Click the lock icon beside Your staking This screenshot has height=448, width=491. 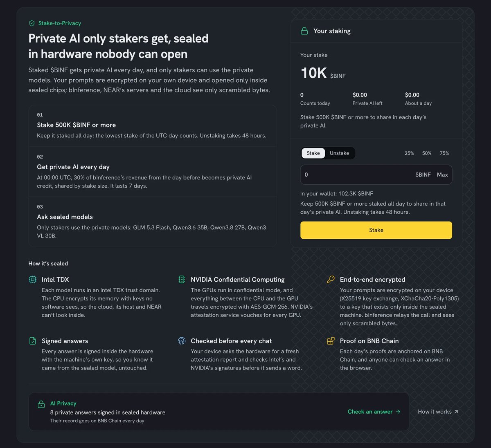pyautogui.click(x=304, y=31)
